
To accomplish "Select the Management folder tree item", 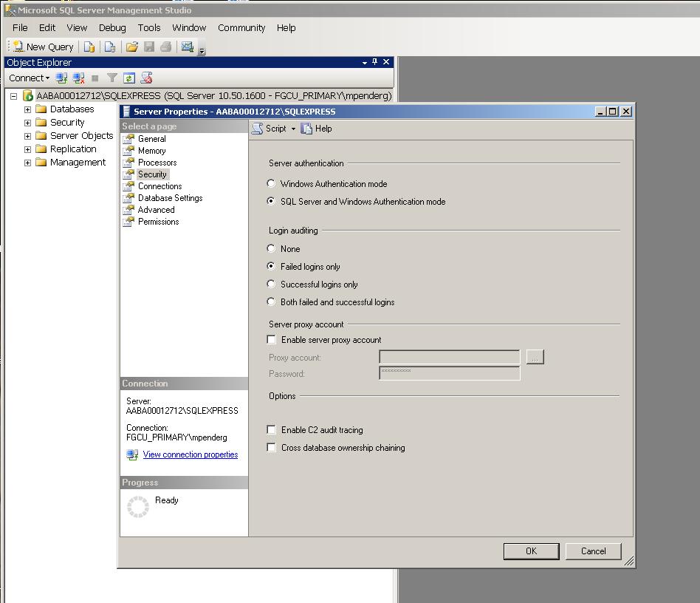I will (x=78, y=163).
